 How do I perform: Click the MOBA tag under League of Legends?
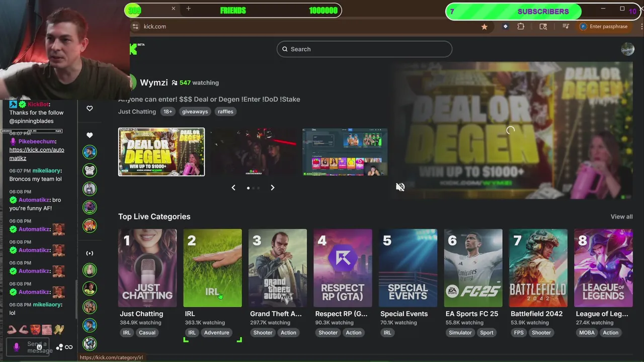[587, 332]
